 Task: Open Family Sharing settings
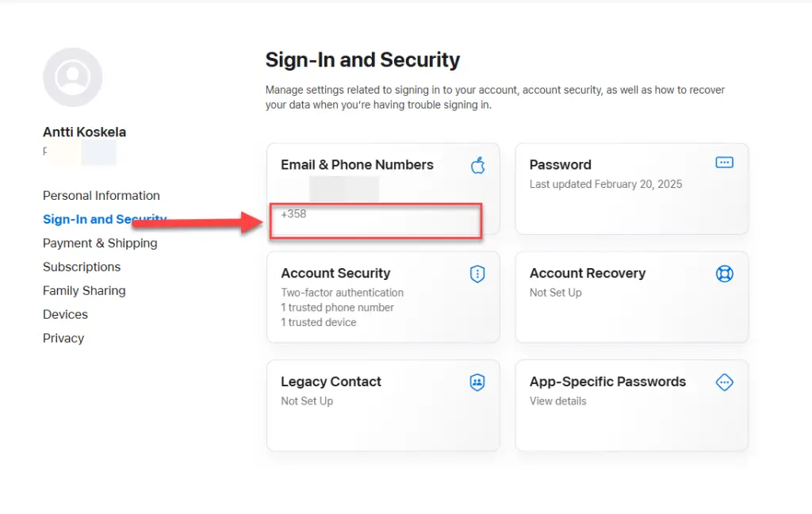coord(84,290)
